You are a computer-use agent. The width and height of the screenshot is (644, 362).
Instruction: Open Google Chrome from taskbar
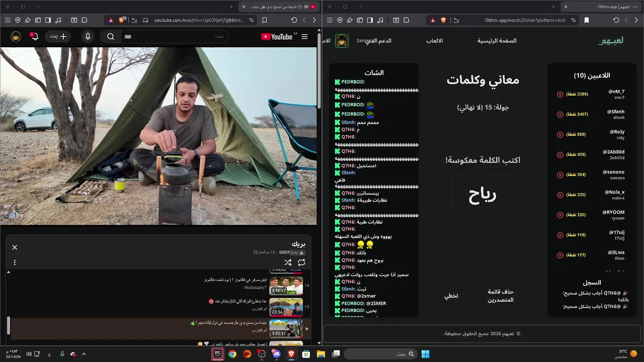click(x=232, y=354)
